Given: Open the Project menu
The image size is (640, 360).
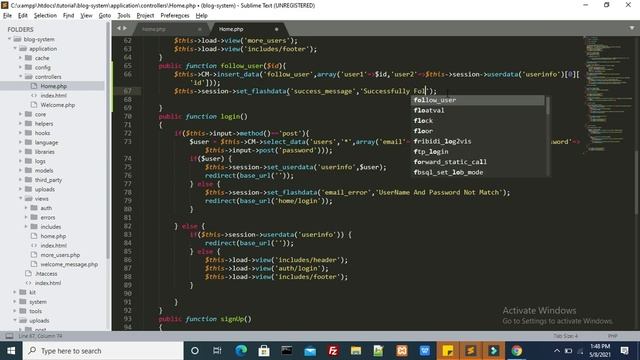Looking at the screenshot, I should tap(145, 16).
